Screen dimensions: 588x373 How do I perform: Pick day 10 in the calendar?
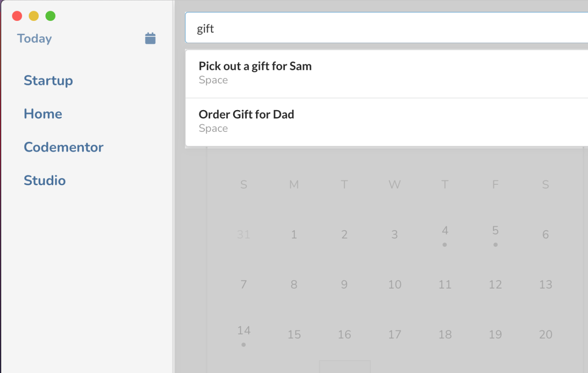coord(395,285)
